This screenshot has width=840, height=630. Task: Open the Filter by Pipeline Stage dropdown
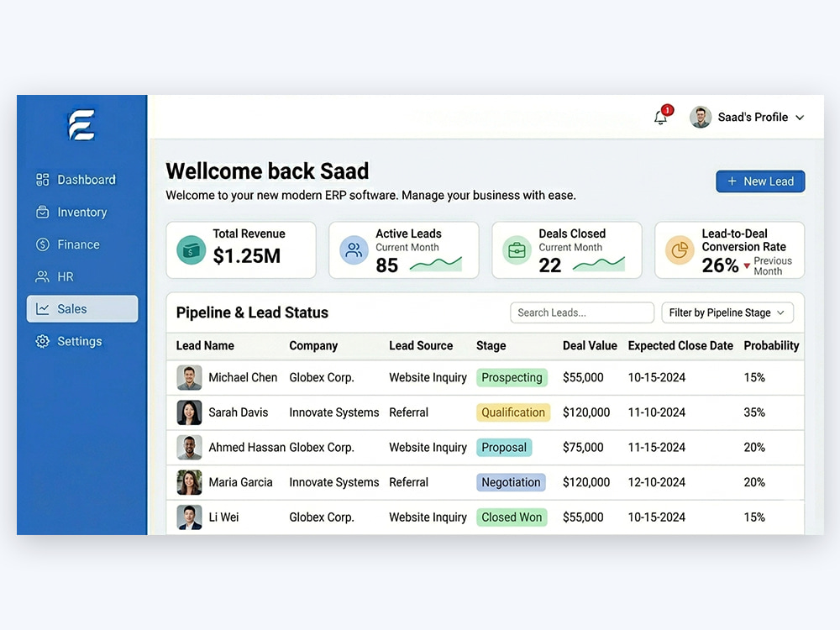727,312
